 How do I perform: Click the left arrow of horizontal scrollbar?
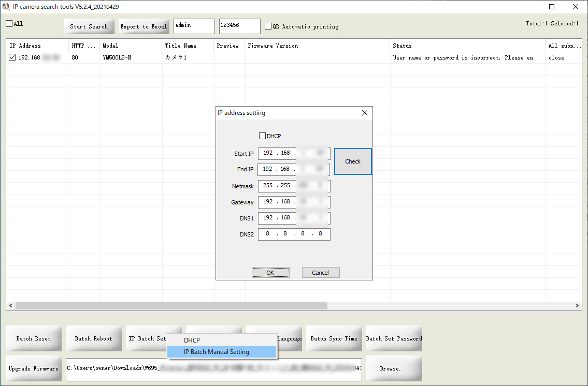11,306
